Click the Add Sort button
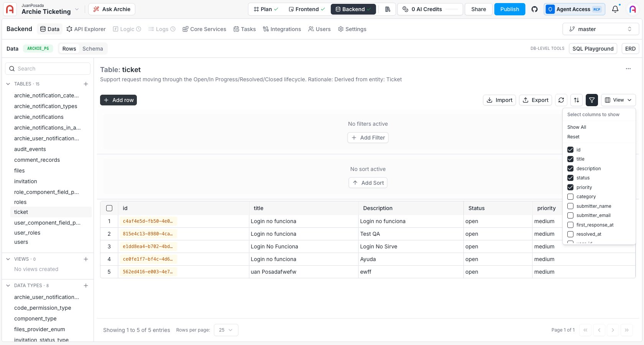Viewport: 644px width, 345px height. [x=368, y=183]
